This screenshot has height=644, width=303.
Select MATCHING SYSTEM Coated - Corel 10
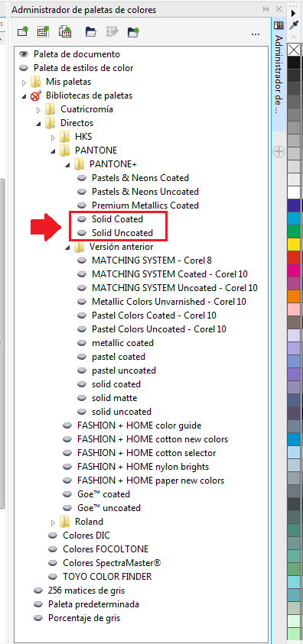tap(170, 274)
